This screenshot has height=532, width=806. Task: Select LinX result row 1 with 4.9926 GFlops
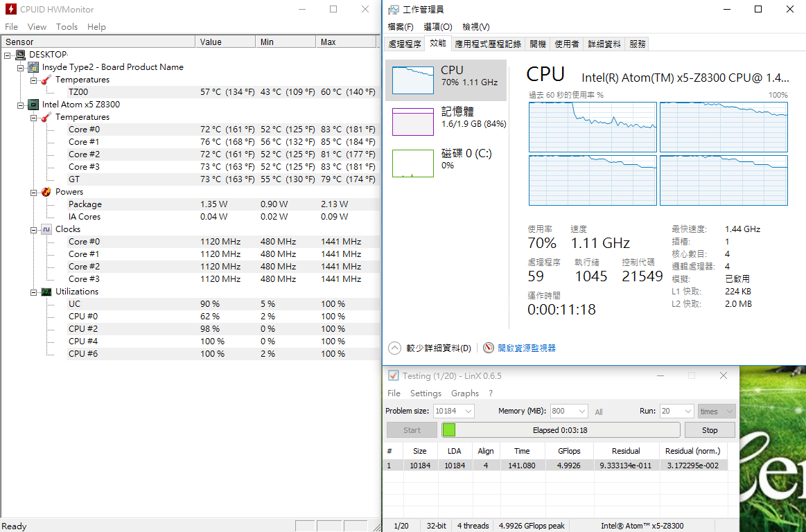[557, 465]
